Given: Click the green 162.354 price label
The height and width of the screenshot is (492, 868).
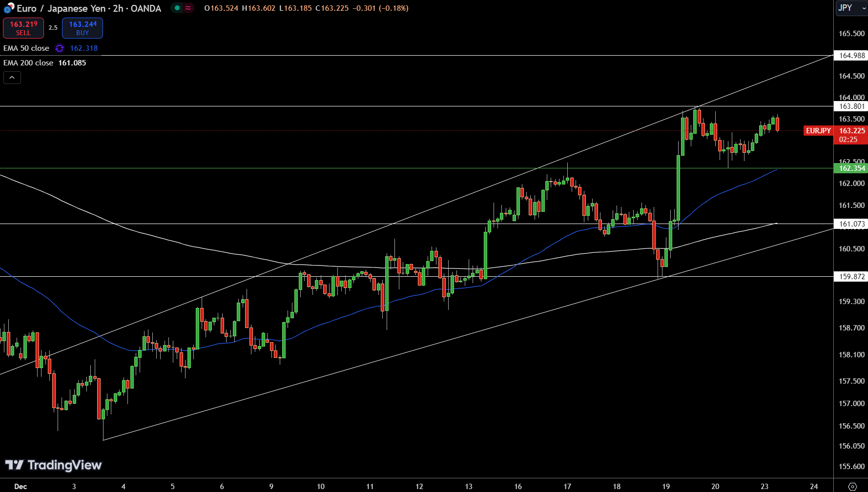Looking at the screenshot, I should pyautogui.click(x=852, y=168).
